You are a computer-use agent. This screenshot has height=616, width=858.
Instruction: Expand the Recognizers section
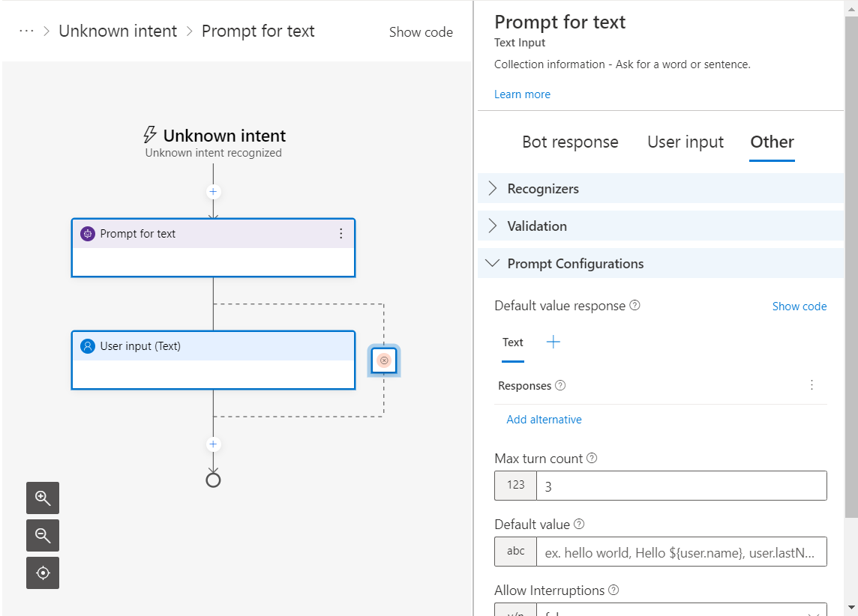click(x=543, y=189)
